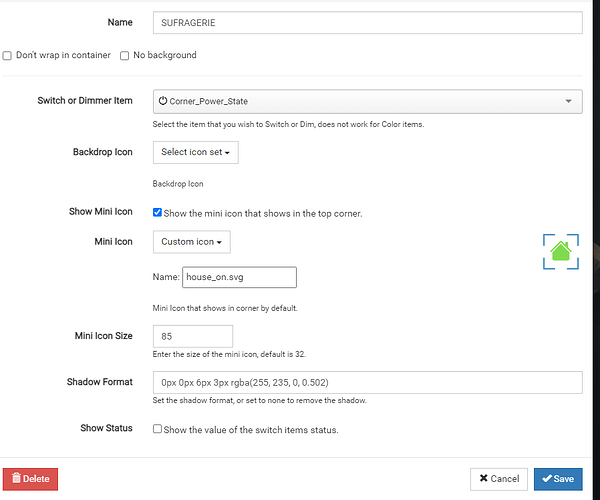Viewport: 600px width, 500px height.
Task: Save the widget settings
Action: coord(558,479)
